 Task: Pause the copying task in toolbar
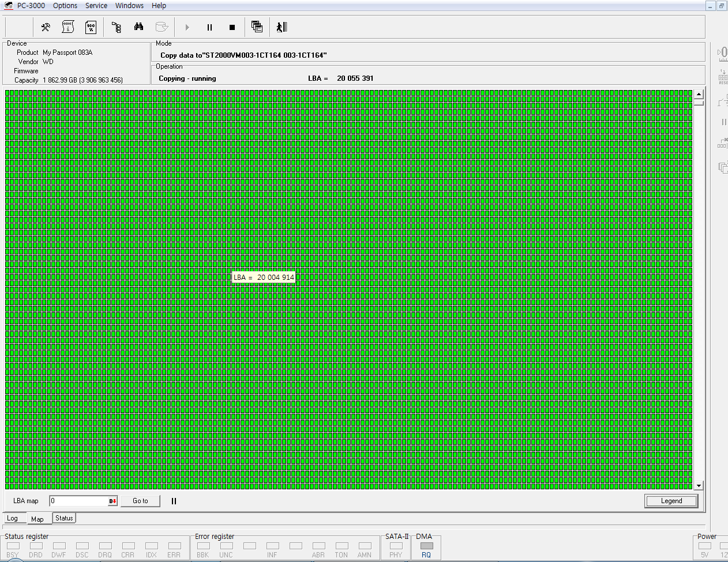(209, 27)
